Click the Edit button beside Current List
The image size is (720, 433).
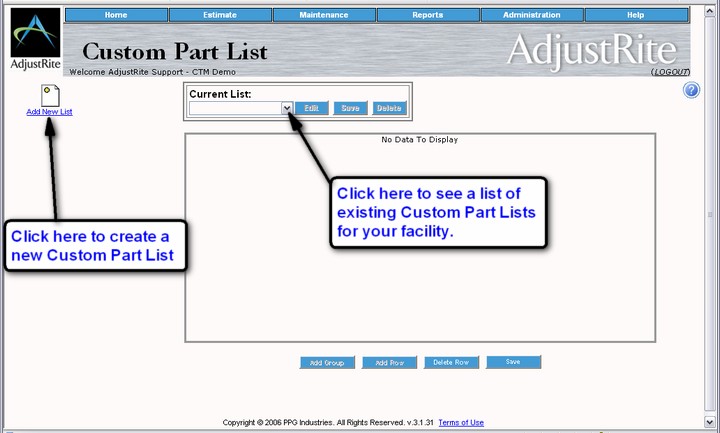click(x=311, y=108)
